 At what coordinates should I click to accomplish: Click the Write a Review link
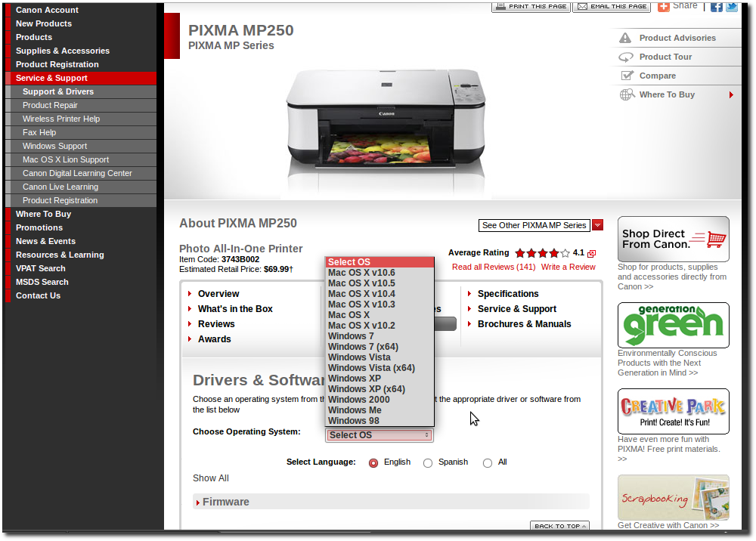tap(568, 267)
